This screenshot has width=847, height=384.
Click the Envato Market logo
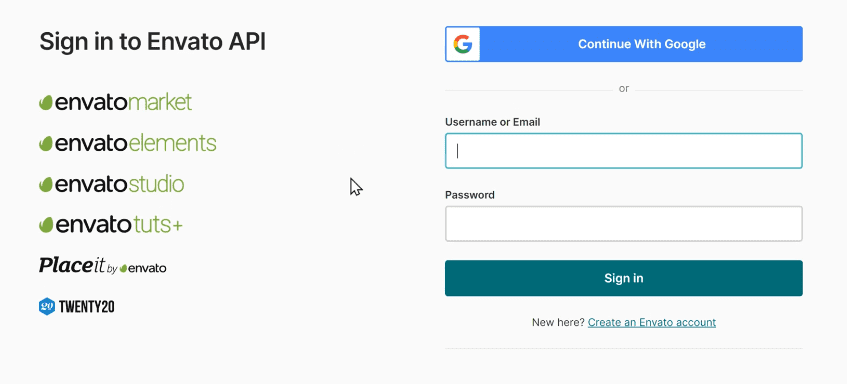[116, 102]
